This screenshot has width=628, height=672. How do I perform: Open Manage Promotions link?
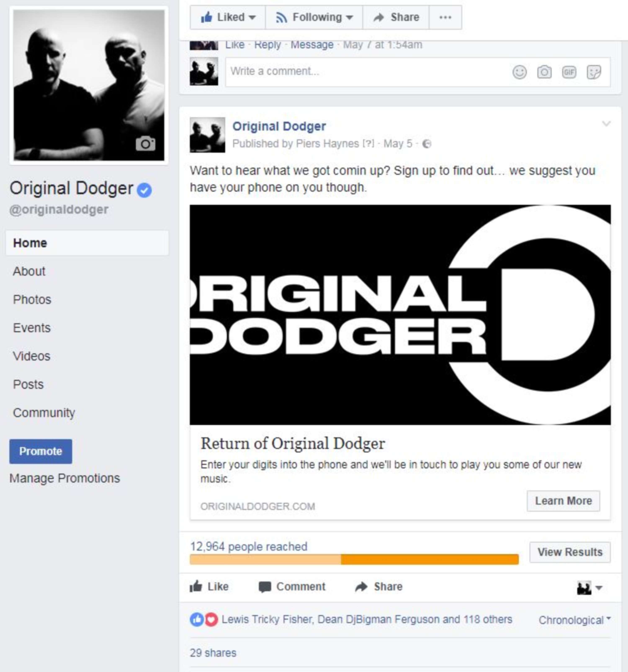point(65,478)
